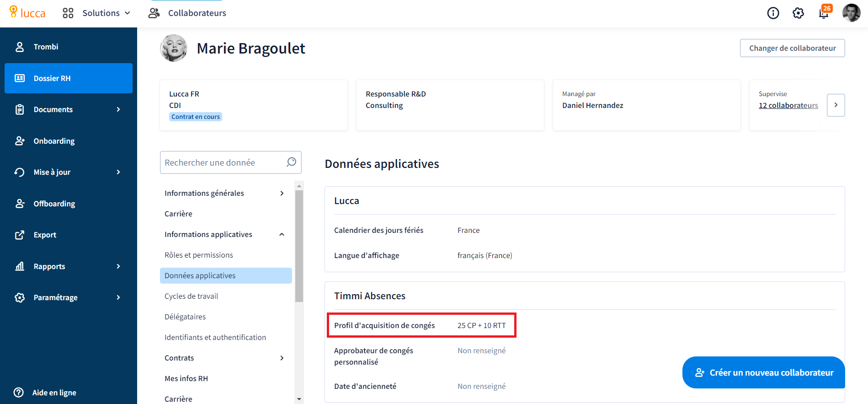Click the Mise à jour refresh icon
868x404 pixels.
coord(20,172)
